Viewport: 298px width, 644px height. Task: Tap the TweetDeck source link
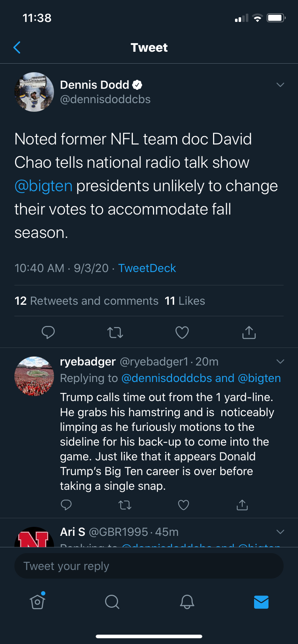click(147, 268)
